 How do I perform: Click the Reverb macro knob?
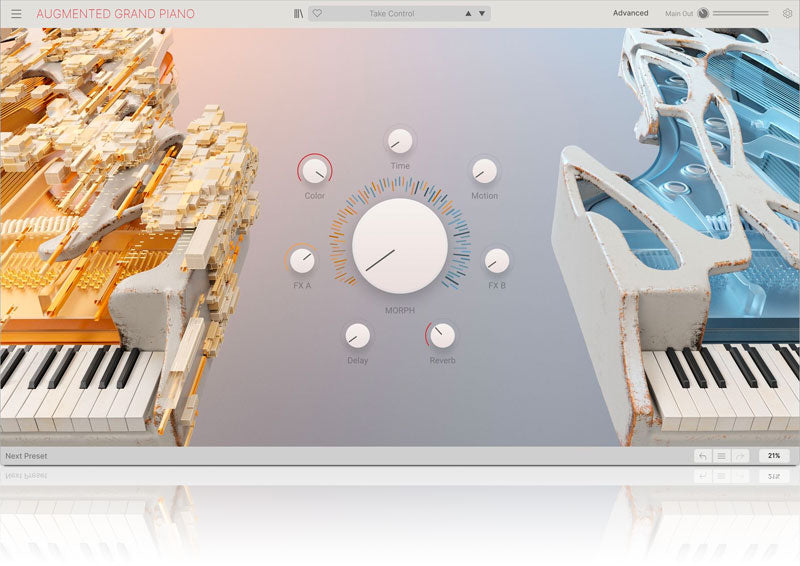tap(442, 336)
